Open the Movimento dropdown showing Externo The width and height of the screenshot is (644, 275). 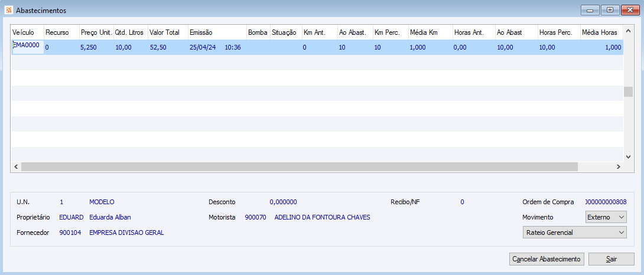coord(606,217)
